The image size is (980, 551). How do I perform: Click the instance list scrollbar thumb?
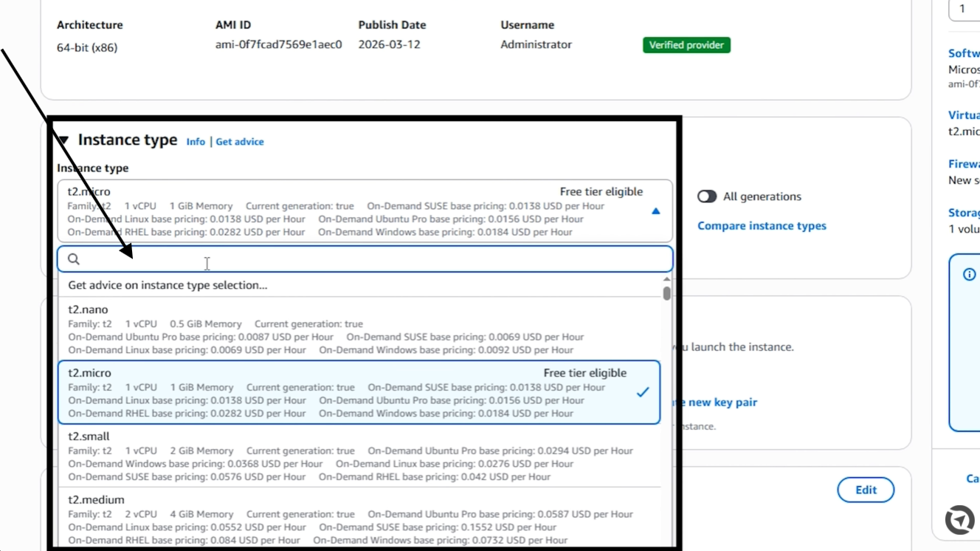666,293
